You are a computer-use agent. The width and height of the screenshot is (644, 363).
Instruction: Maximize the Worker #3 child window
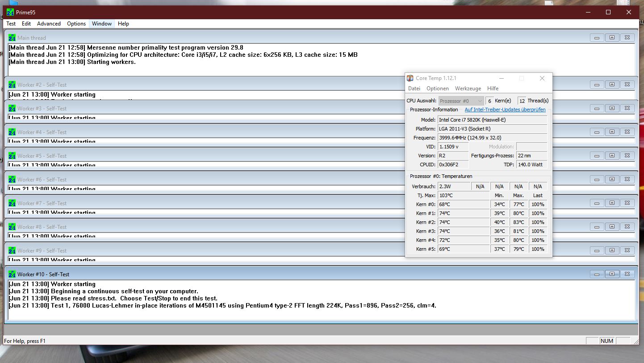[612, 108]
